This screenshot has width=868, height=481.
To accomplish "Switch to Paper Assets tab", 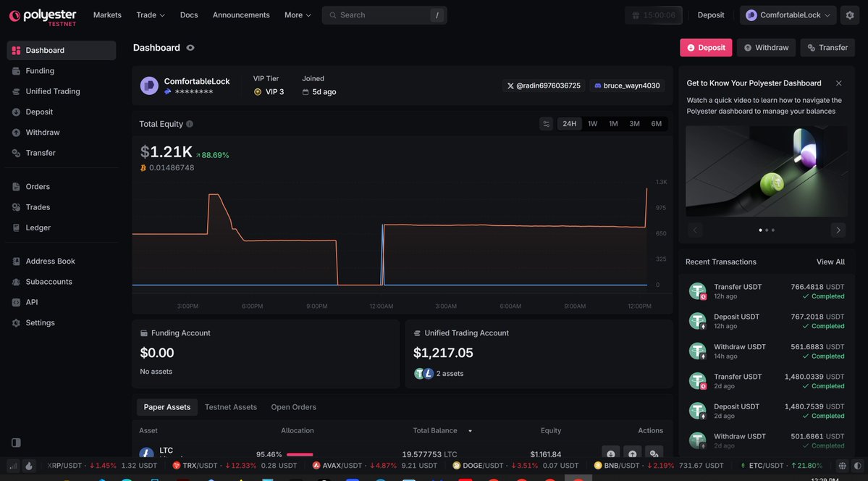I will 167,407.
